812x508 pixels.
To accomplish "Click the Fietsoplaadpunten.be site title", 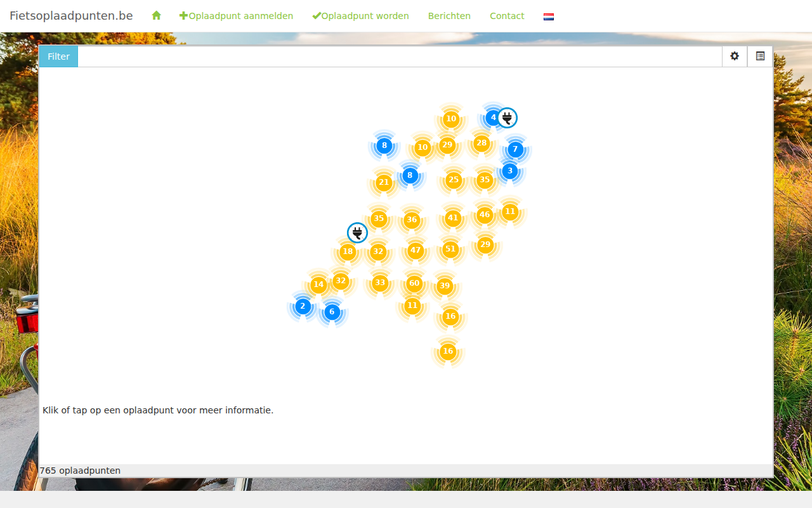I will tap(71, 16).
